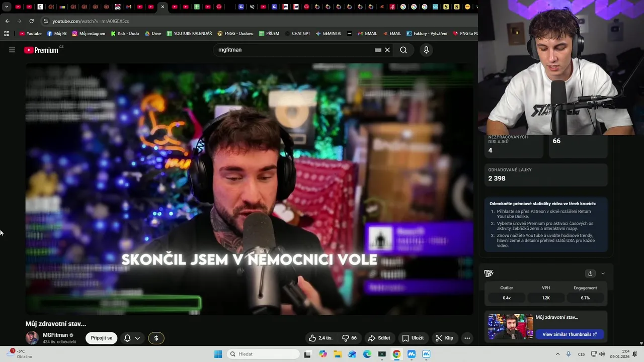Click the Outlier value 0.4x
Screen dimensions: 644x362
[507, 298]
